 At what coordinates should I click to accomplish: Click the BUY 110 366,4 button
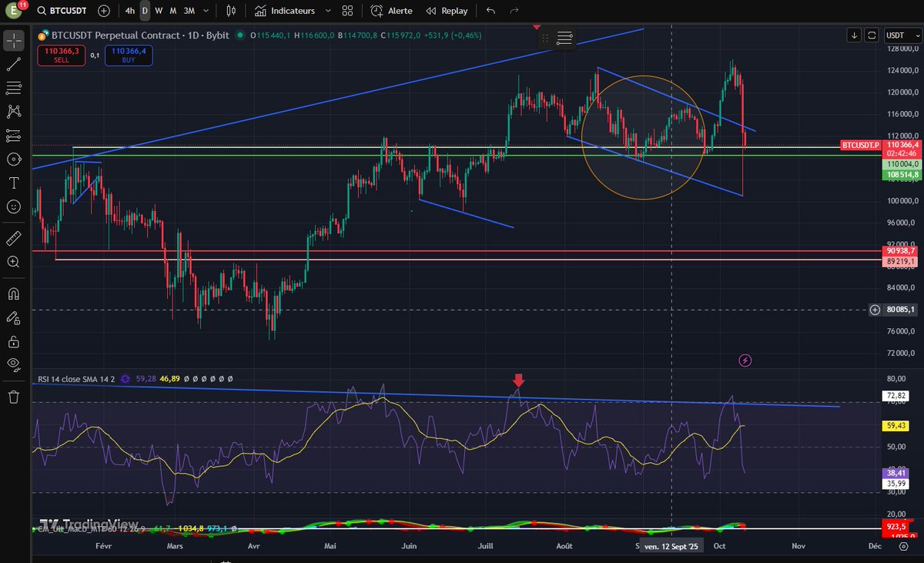[x=129, y=55]
